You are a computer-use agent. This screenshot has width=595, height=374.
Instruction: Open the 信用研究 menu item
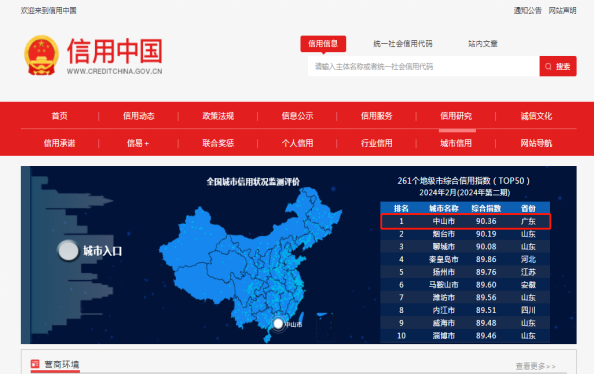click(456, 116)
